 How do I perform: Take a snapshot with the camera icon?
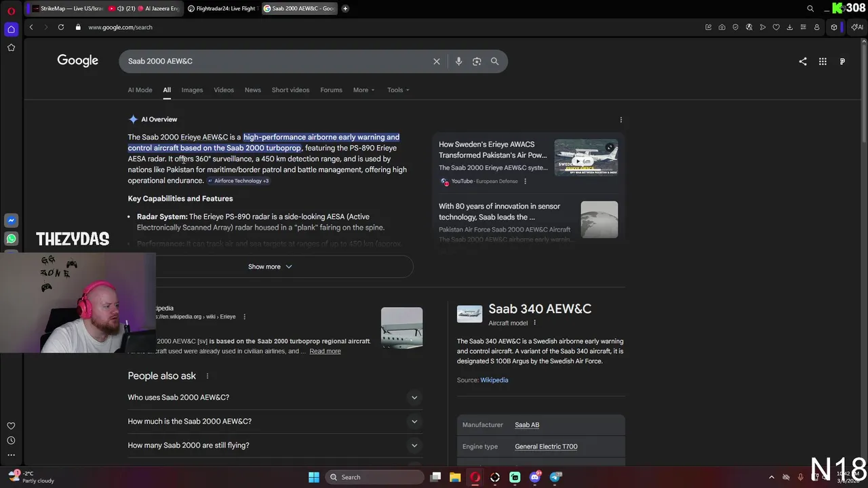(722, 27)
